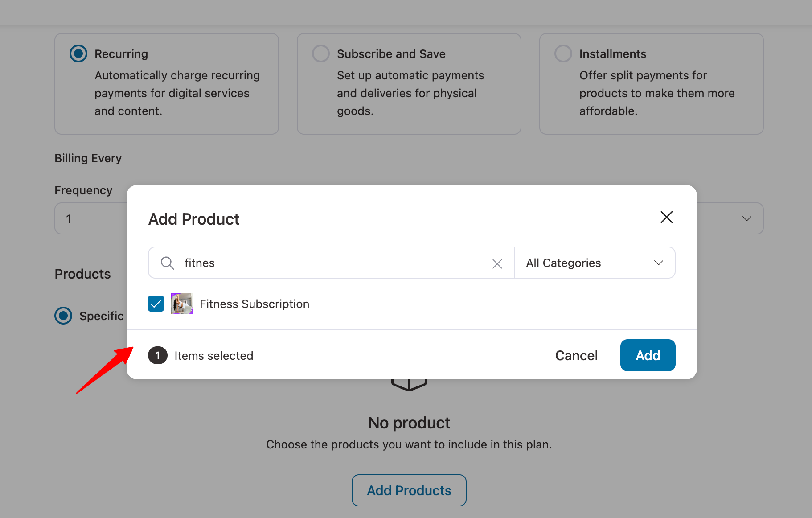
Task: Cancel the product selection
Action: click(x=576, y=355)
